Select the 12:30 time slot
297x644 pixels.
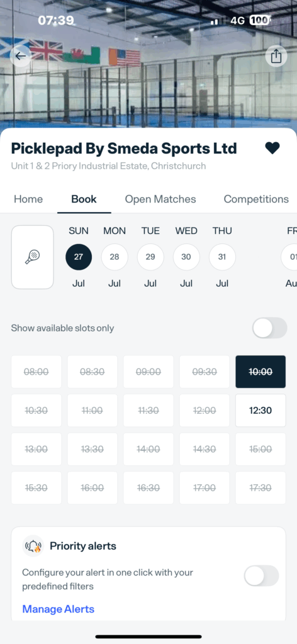pyautogui.click(x=261, y=410)
